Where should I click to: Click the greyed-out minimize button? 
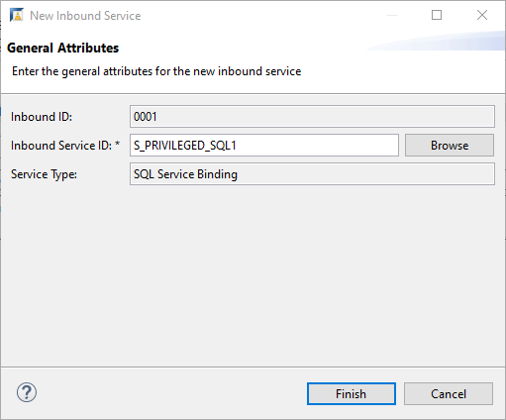(x=392, y=15)
